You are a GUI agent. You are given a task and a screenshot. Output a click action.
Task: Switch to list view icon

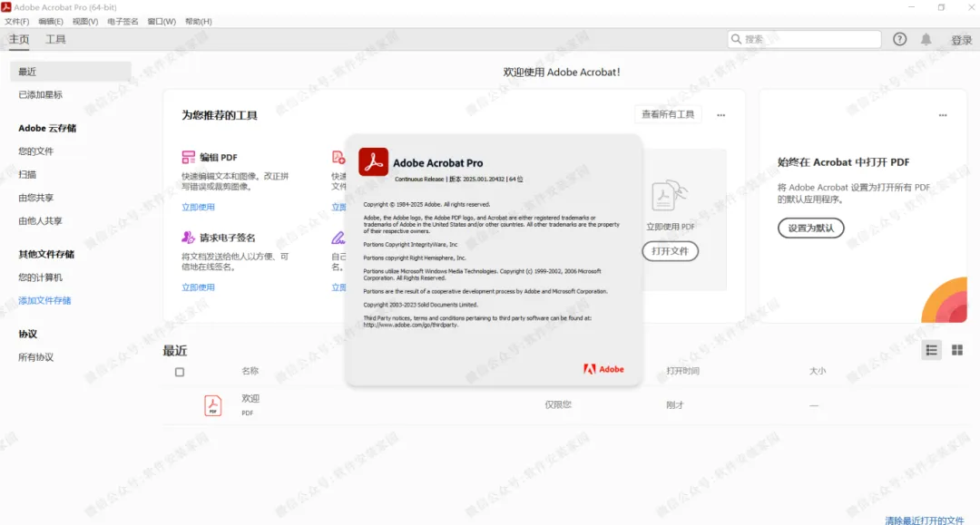point(931,350)
